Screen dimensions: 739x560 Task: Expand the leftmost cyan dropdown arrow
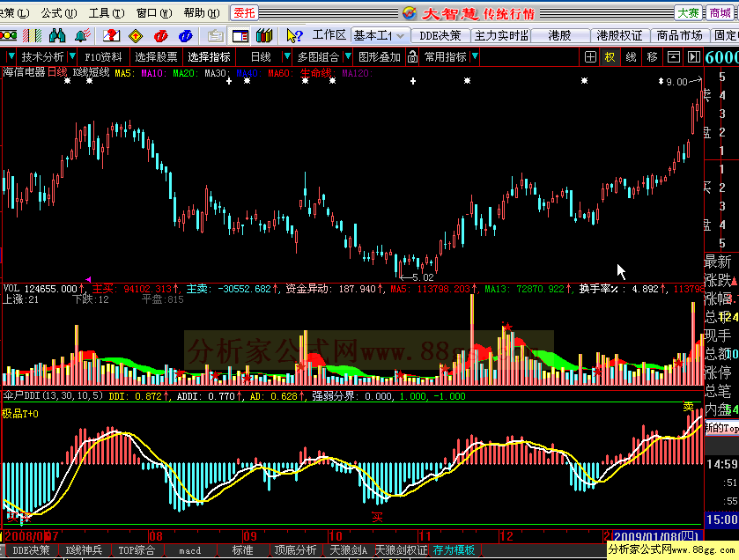(11, 56)
